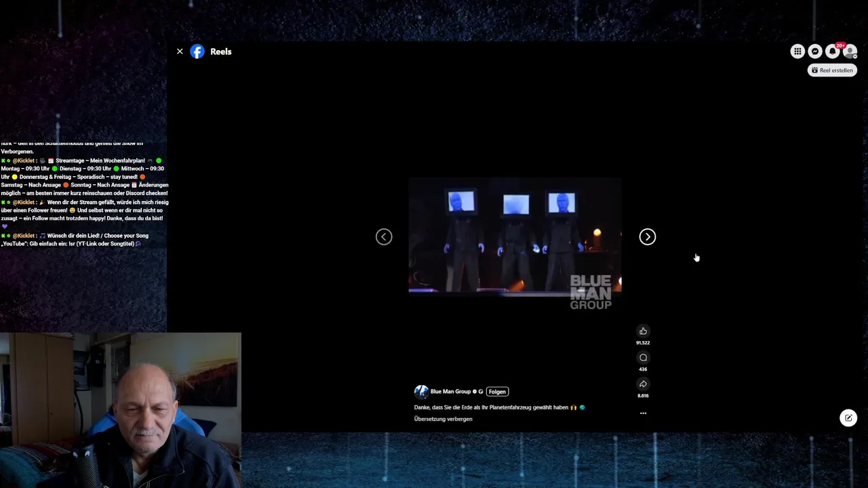Screen dimensions: 868x488
Task: Open the three-dot more options menu
Action: pyautogui.click(x=643, y=413)
